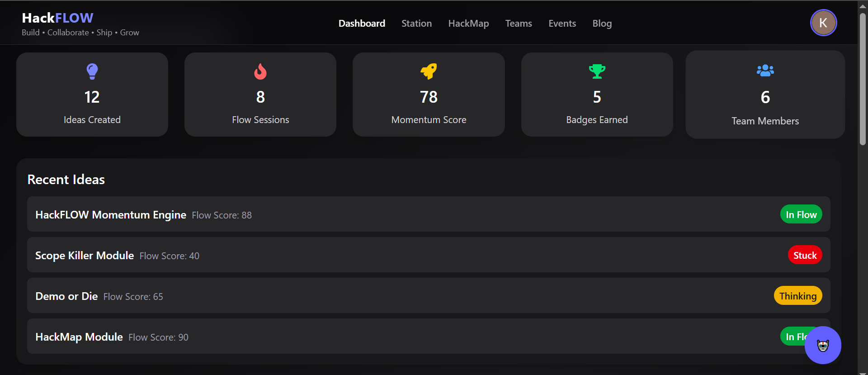Open the Station nav item
The image size is (868, 375).
coord(416,24)
